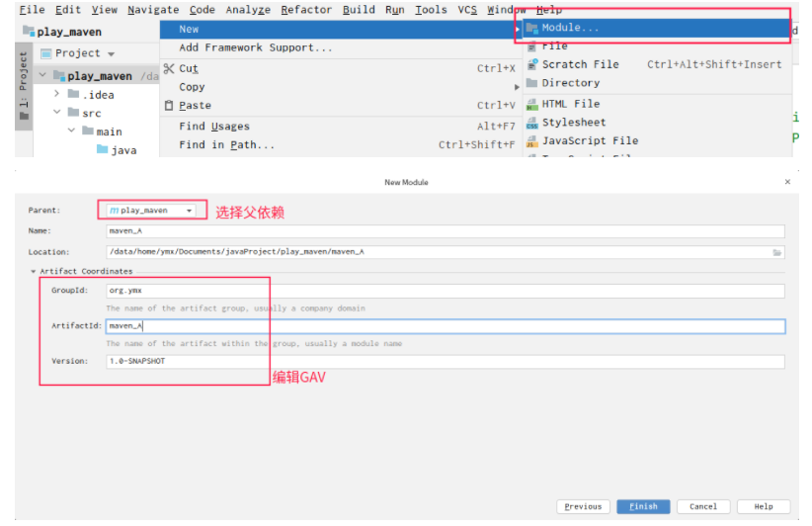The width and height of the screenshot is (812, 526).
Task: Open the VCS menu
Action: point(467,10)
